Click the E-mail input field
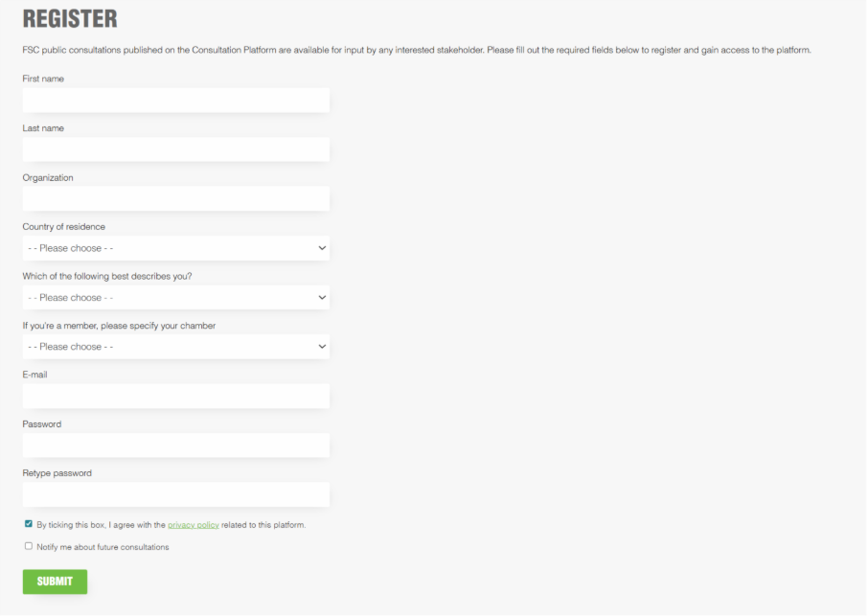This screenshot has width=868, height=616. [175, 397]
